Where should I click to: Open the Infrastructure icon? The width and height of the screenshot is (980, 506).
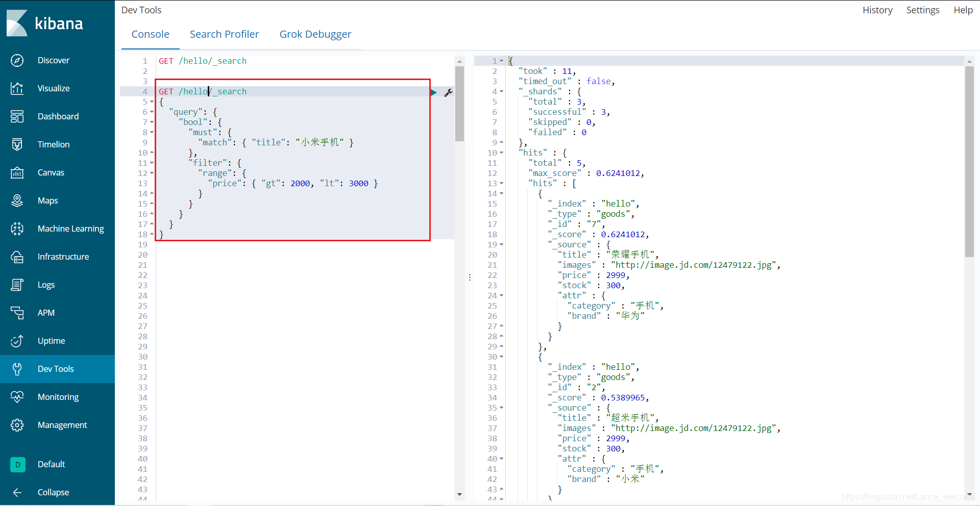coord(17,257)
